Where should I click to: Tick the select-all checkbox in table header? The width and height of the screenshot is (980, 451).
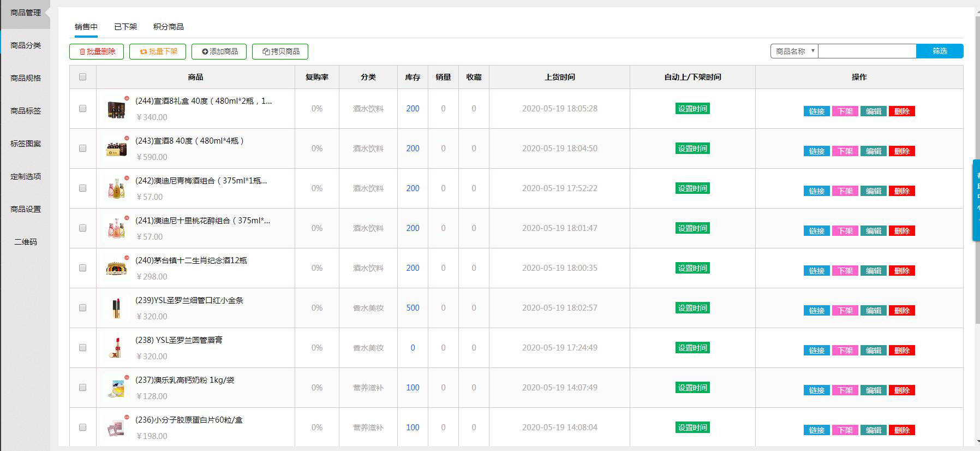pyautogui.click(x=82, y=77)
